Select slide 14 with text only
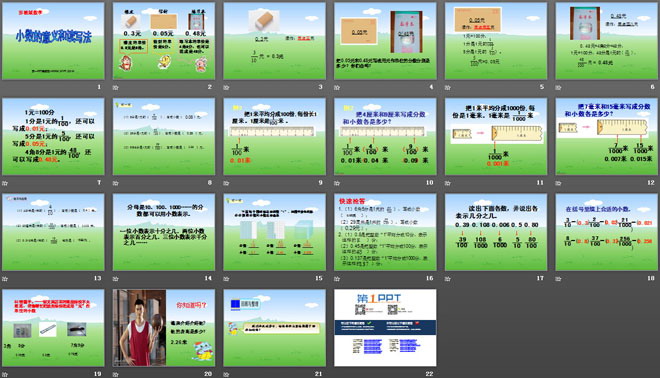Screen dimensions: 660x378 [x=164, y=232]
